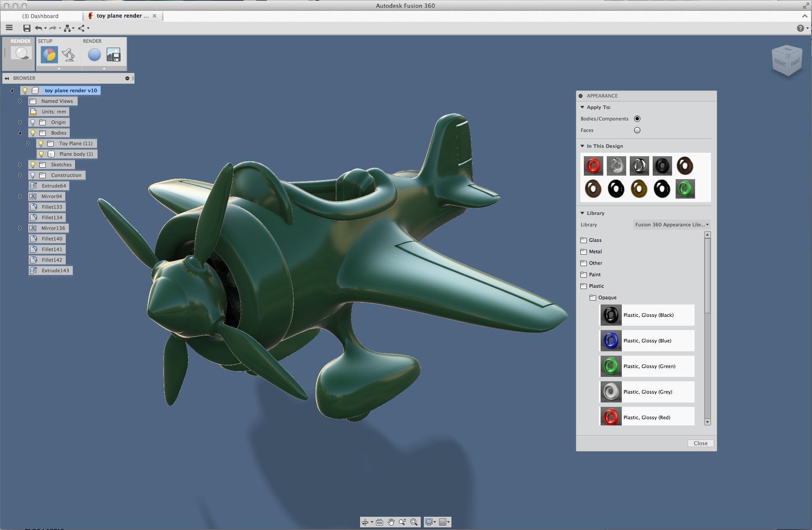
Task: Collapse the In This Design section
Action: point(583,146)
